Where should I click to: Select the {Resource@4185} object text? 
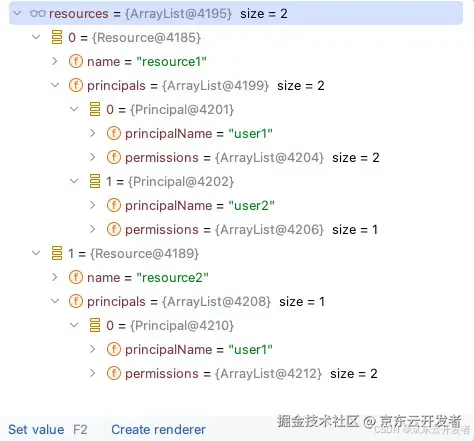point(146,38)
